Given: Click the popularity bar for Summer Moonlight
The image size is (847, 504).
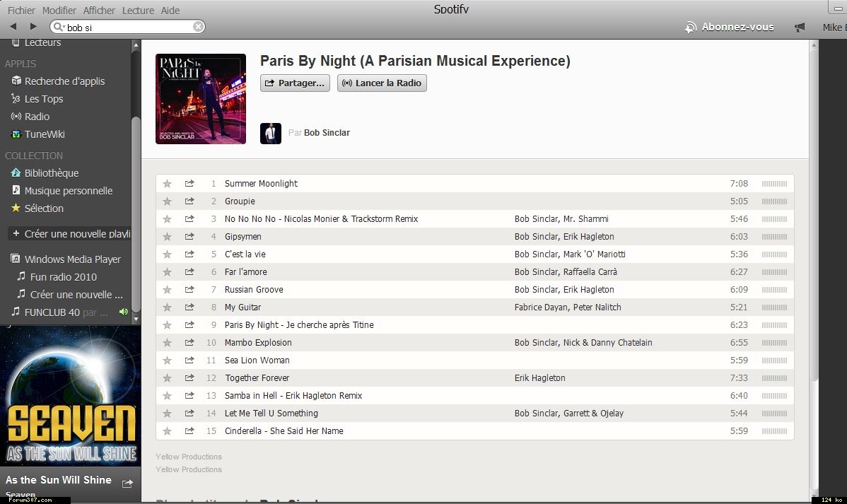Looking at the screenshot, I should tap(774, 184).
